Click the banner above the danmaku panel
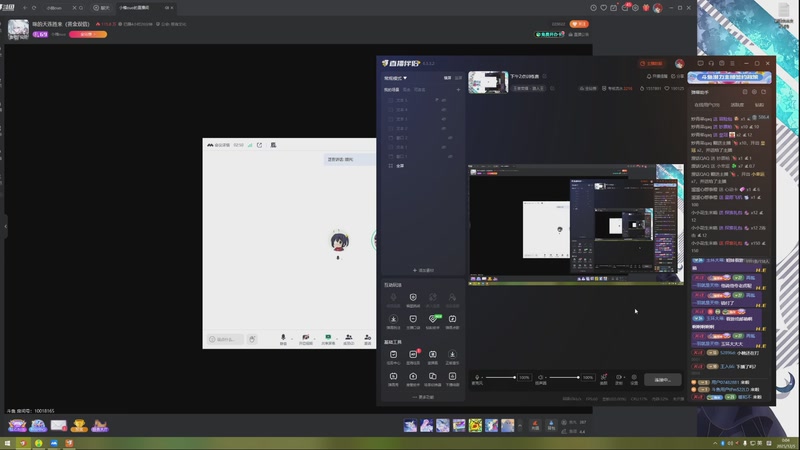This screenshot has width=800, height=450. tap(729, 77)
